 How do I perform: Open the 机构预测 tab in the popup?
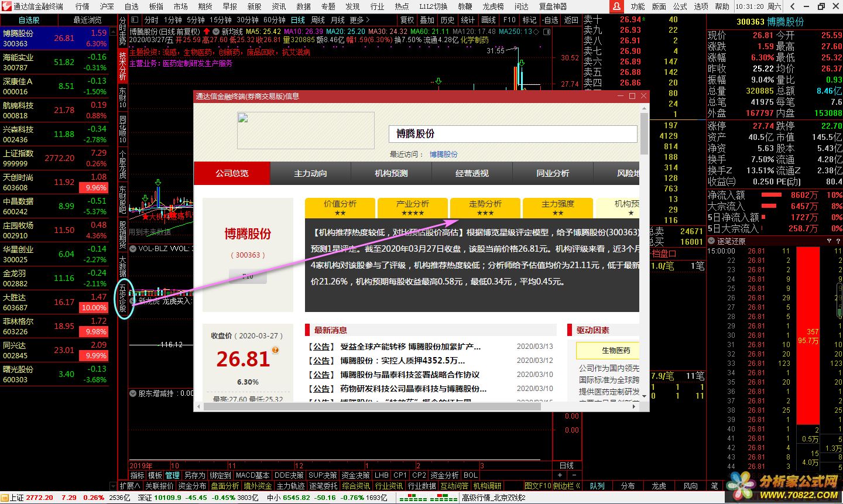point(391,173)
